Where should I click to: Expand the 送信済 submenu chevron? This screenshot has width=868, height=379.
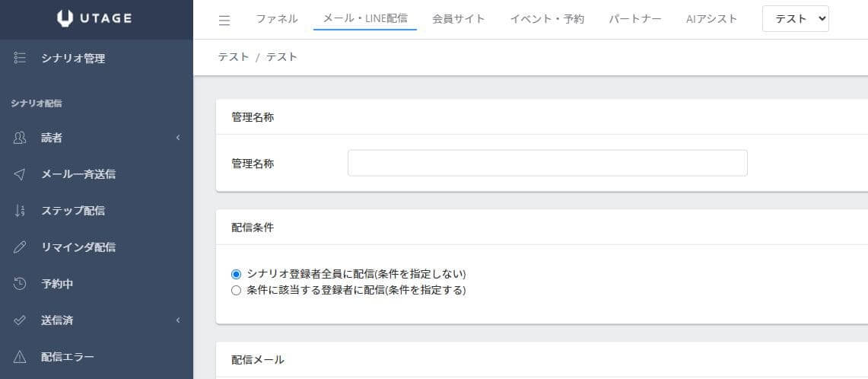point(178,320)
